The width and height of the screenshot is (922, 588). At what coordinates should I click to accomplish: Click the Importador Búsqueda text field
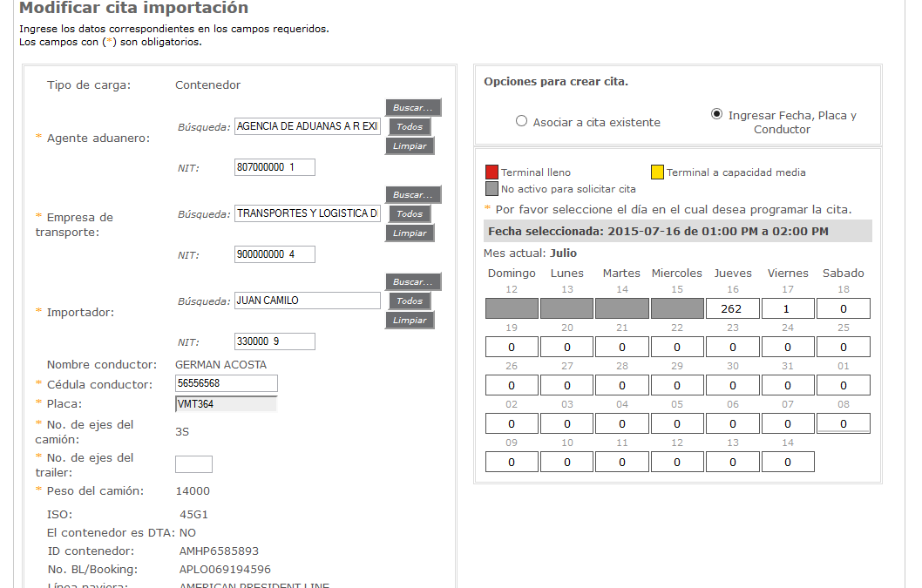pos(308,301)
